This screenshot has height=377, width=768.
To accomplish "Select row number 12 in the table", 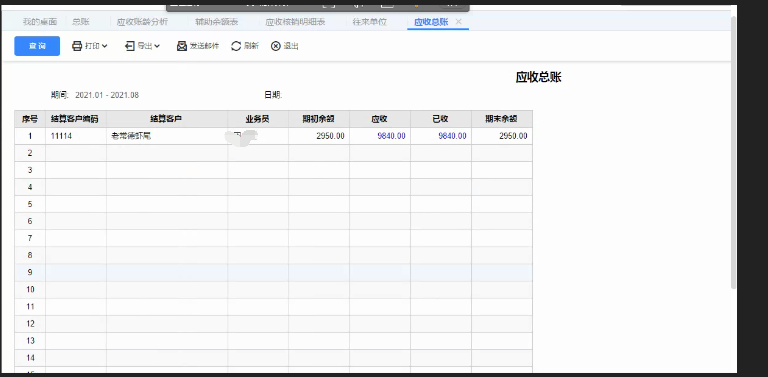I will (30, 324).
